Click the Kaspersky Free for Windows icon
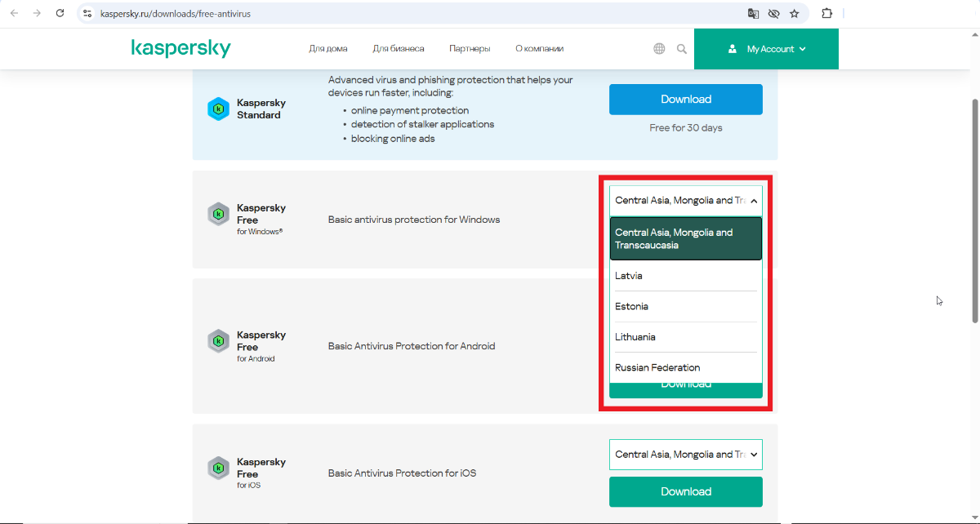 (218, 214)
